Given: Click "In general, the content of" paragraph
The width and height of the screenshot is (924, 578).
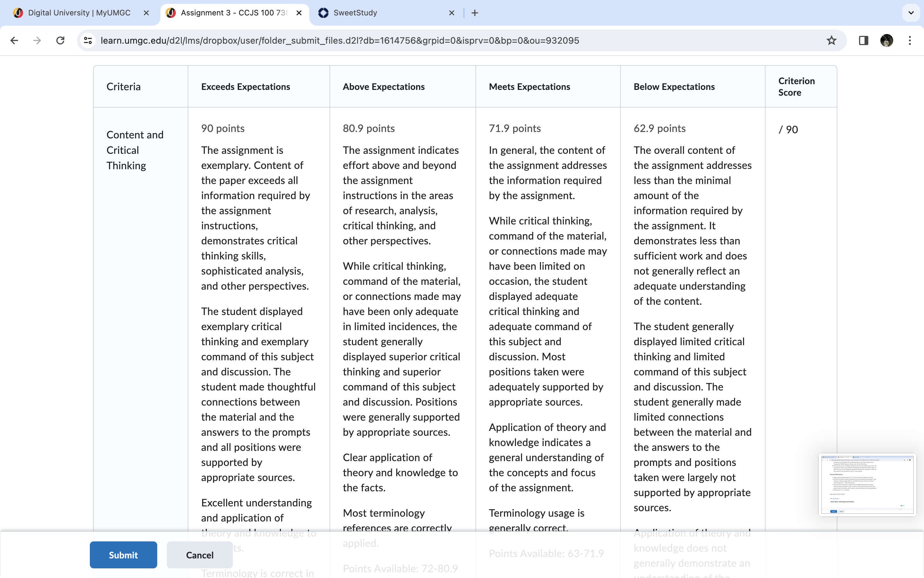Looking at the screenshot, I should click(548, 173).
